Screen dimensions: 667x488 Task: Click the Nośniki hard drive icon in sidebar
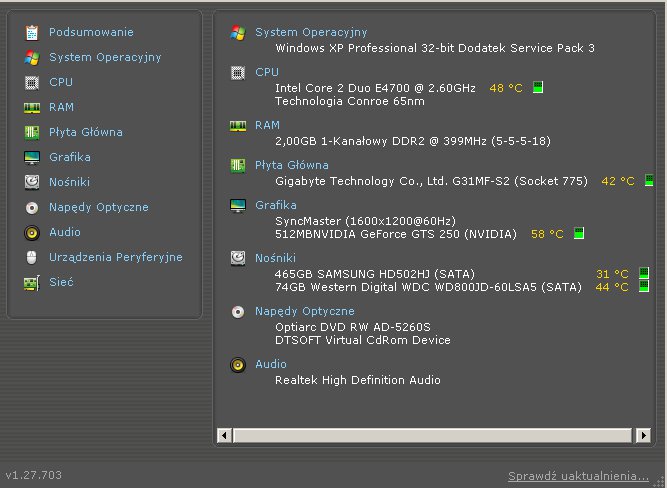coord(32,182)
